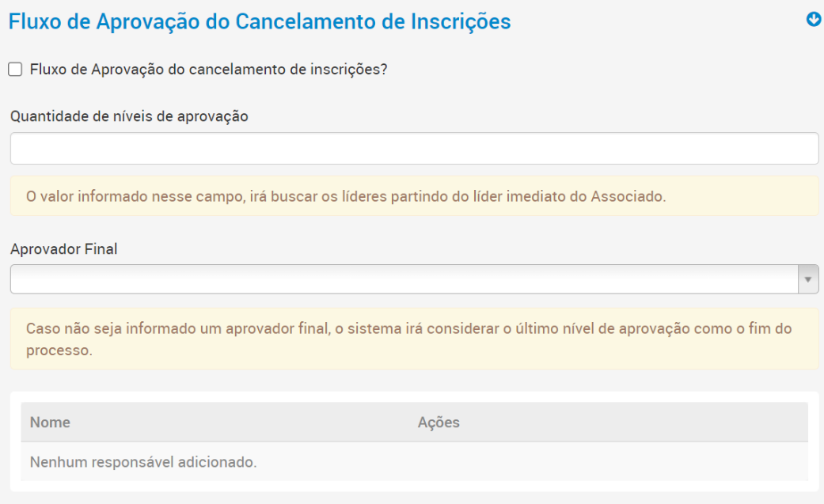The image size is (824, 504).
Task: Click the Nome column header
Action: [x=50, y=423]
